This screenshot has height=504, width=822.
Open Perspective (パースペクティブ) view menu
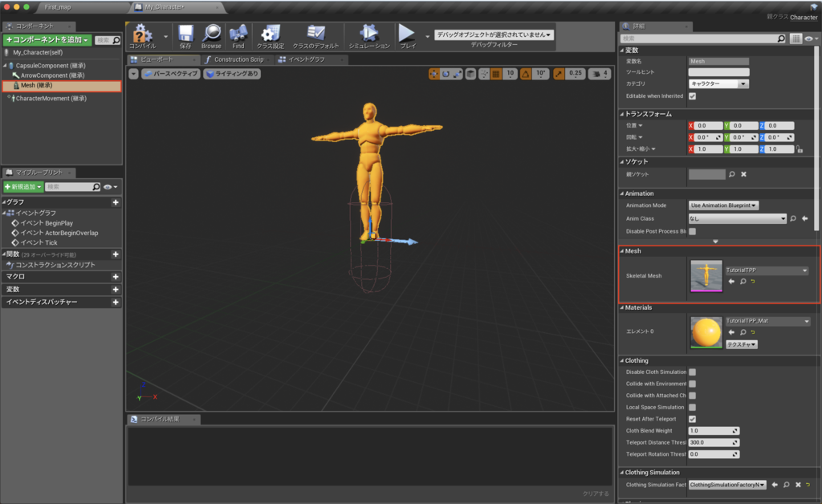coord(171,74)
